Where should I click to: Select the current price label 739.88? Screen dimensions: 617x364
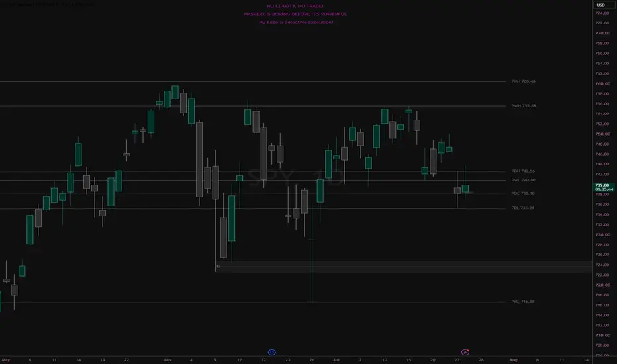point(602,185)
